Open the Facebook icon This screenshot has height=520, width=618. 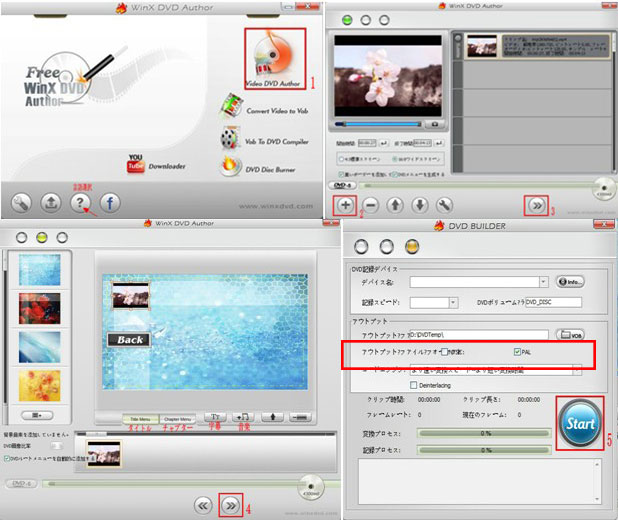[x=110, y=203]
